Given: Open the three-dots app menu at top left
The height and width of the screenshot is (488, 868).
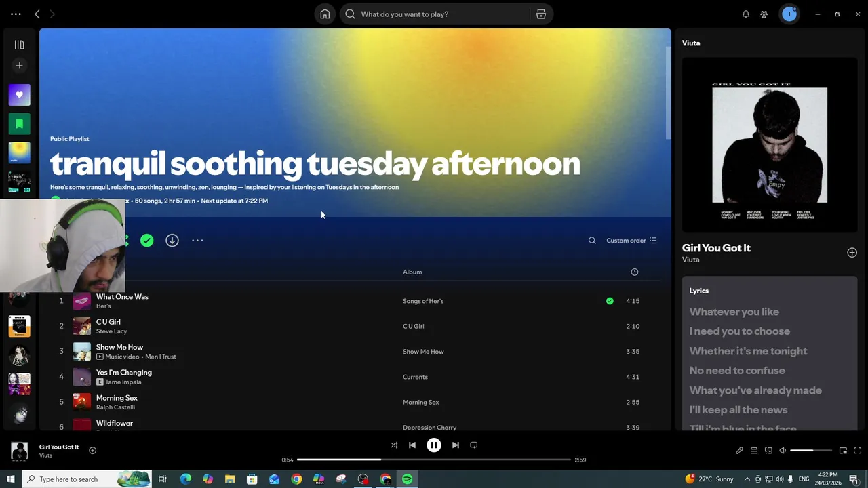Looking at the screenshot, I should pos(16,14).
